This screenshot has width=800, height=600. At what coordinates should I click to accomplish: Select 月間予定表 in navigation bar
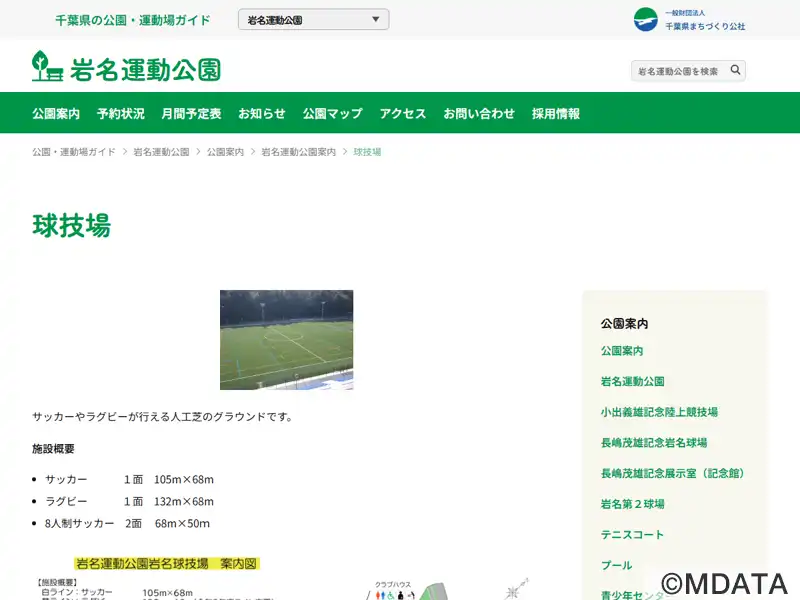tap(191, 113)
